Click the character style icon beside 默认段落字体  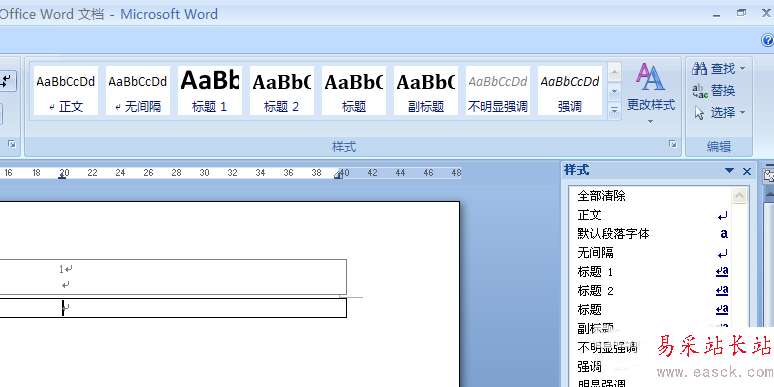coord(724,234)
